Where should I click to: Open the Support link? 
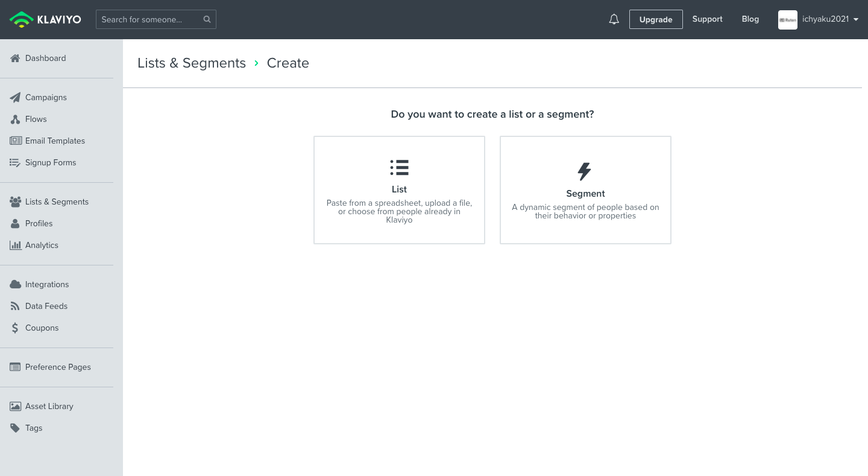pos(707,19)
